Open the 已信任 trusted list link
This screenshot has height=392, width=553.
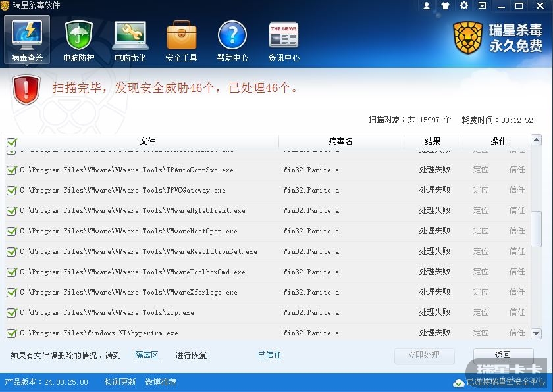269,355
